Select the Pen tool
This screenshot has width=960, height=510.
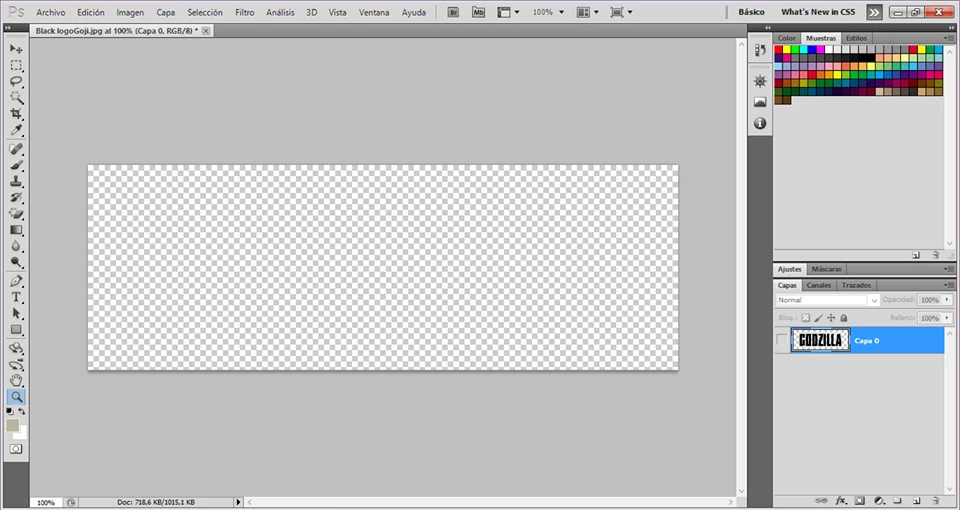tap(16, 281)
